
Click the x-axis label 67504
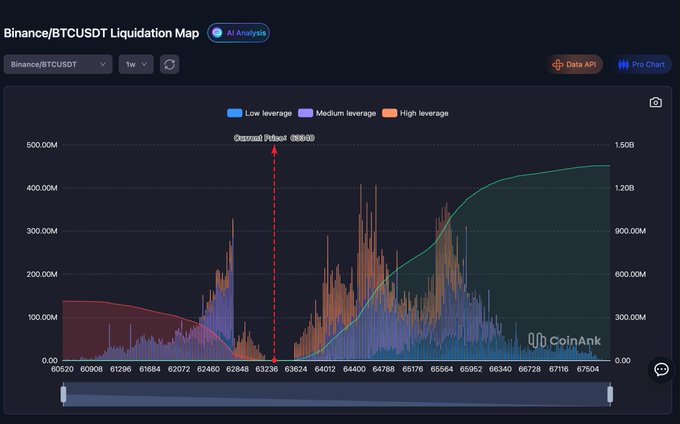click(588, 369)
